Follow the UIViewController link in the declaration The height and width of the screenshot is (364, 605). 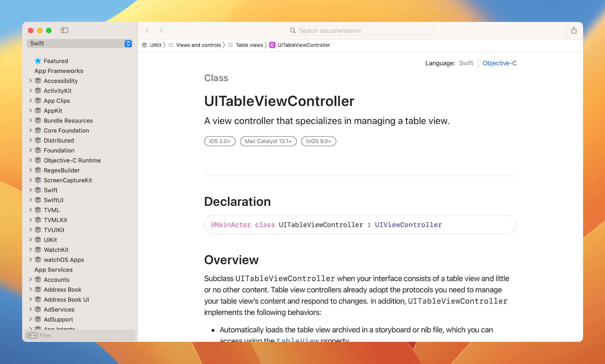point(408,225)
